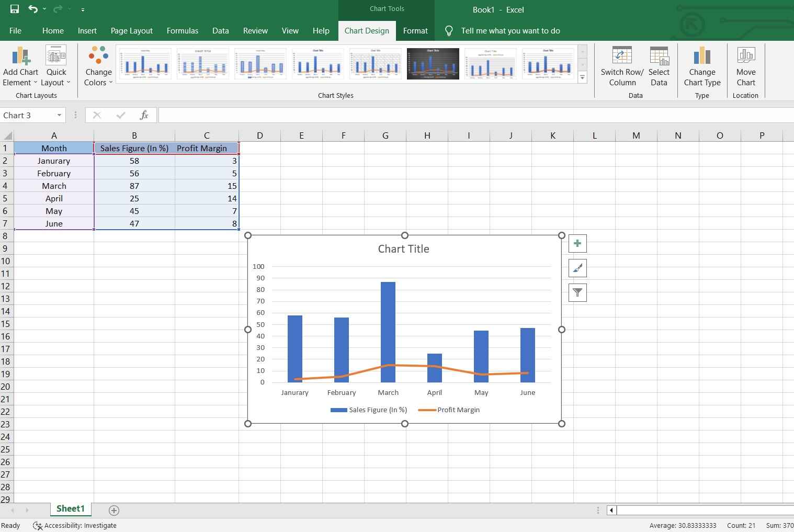Click the Undo arrow icon
The image size is (794, 532).
tap(33, 9)
